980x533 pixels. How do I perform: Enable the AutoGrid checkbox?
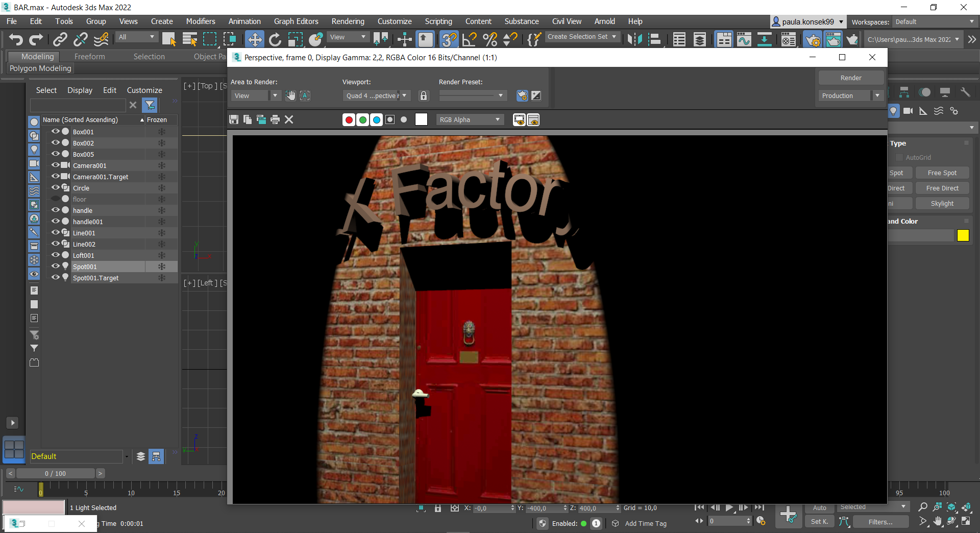[x=899, y=158]
